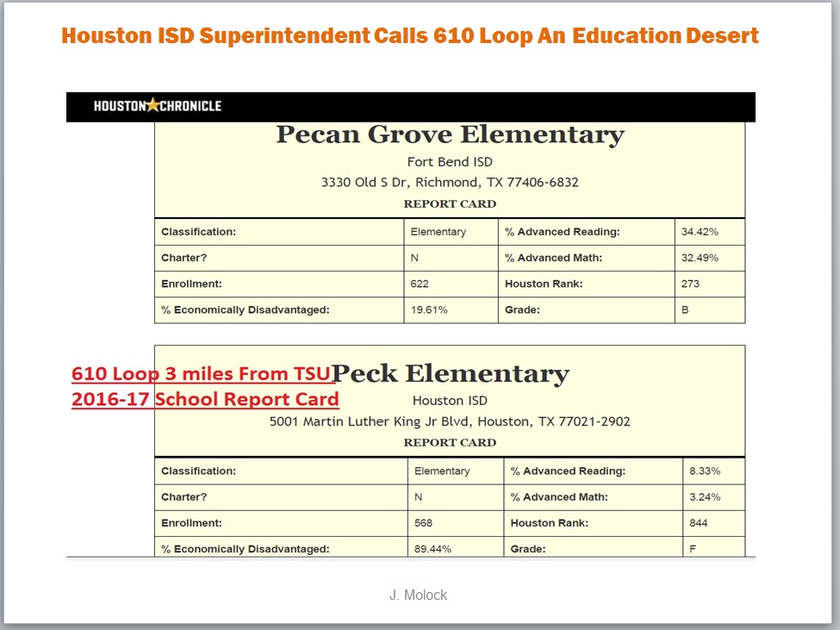
Task: Click Peck Advanced Math value 3.24%
Action: click(705, 496)
